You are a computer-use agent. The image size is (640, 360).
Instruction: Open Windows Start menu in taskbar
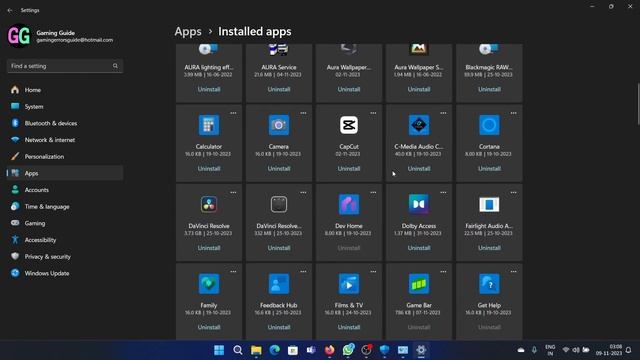pyautogui.click(x=219, y=350)
